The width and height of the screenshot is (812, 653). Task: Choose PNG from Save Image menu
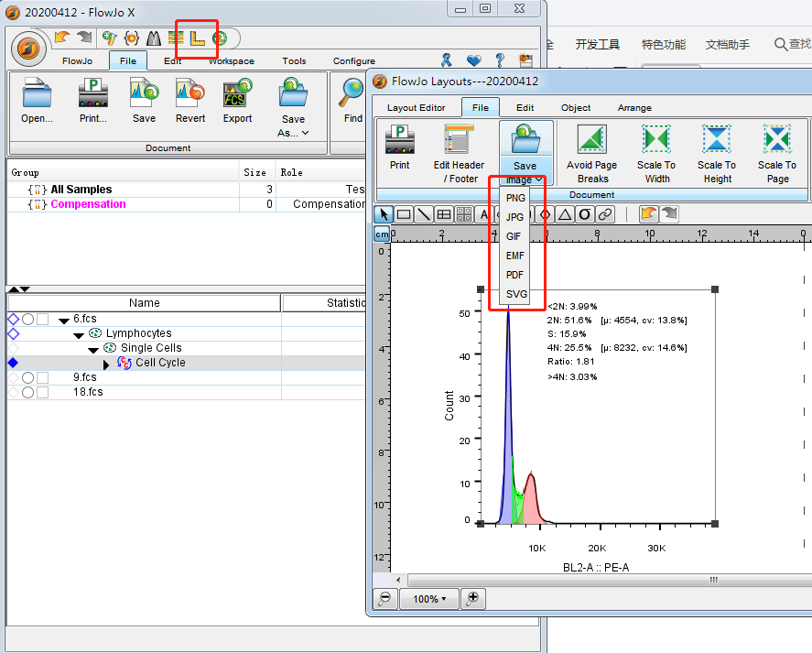point(515,198)
